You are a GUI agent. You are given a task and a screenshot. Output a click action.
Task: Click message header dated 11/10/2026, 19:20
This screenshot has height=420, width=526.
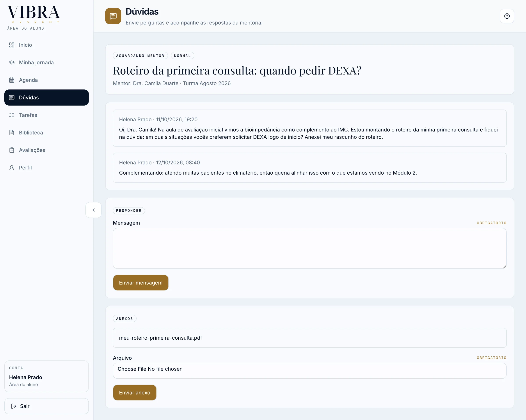coord(158,119)
